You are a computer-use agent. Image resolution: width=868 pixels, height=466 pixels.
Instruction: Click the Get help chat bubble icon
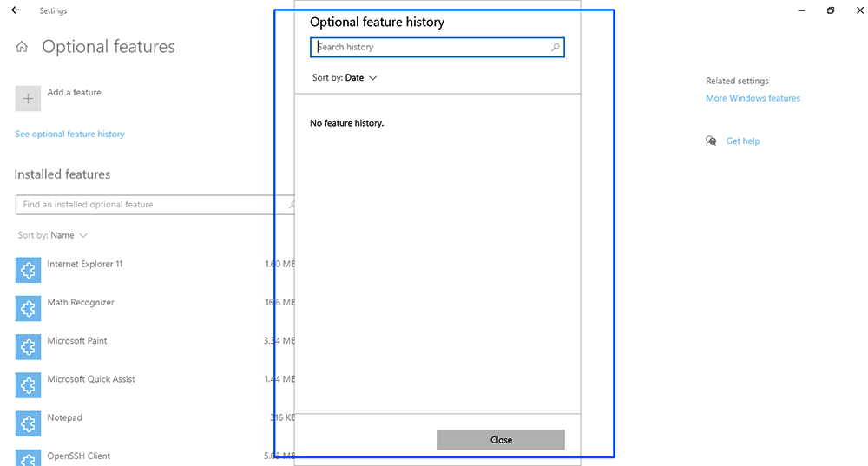pos(711,141)
